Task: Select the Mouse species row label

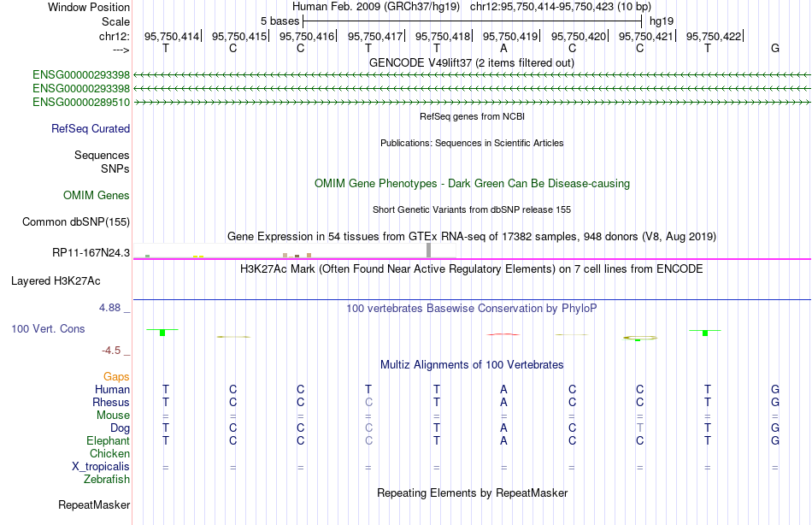Action: click(x=114, y=416)
